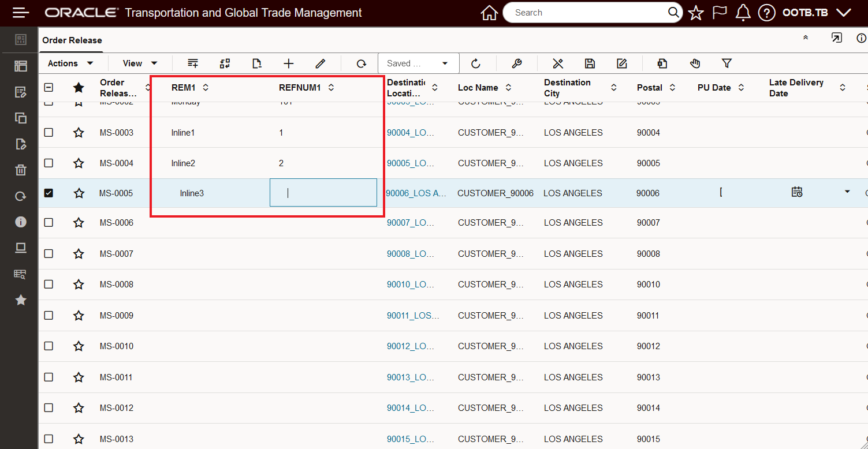The image size is (868, 449).
Task: Open the Actions menu
Action: pyautogui.click(x=70, y=63)
